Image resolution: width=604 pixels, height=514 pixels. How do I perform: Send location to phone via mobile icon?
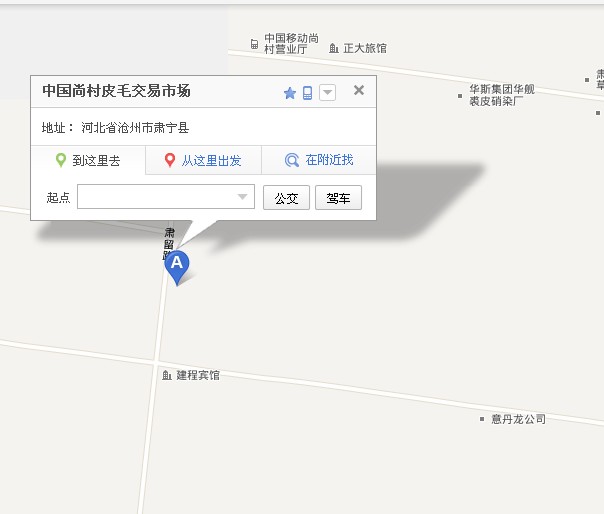307,93
